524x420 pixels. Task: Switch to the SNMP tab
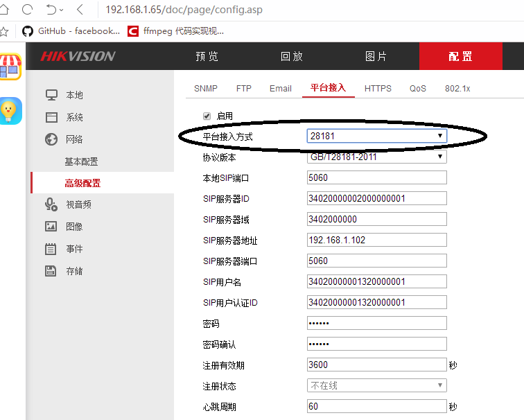[206, 89]
